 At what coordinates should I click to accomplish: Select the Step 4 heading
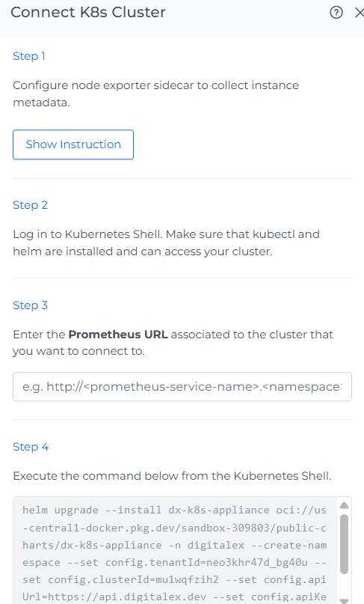[x=31, y=447]
